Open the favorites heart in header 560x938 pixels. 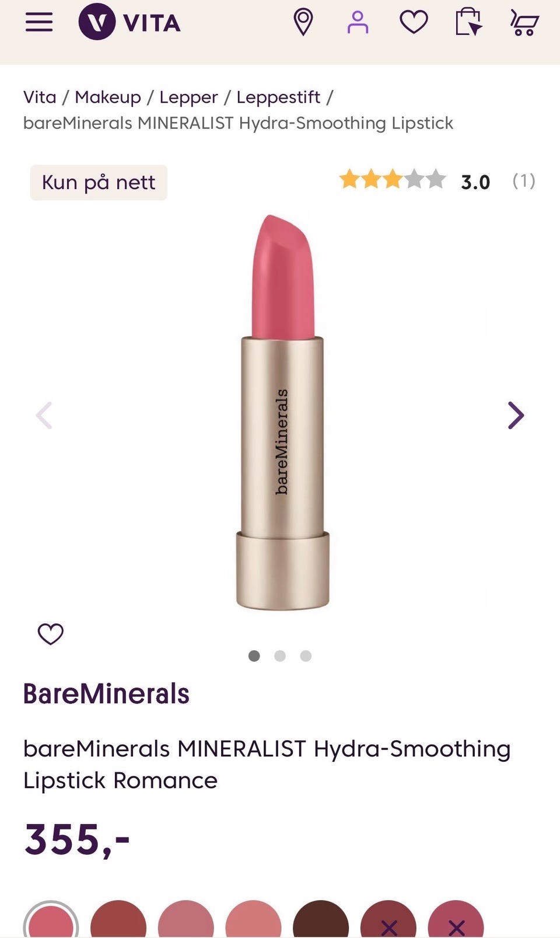414,22
